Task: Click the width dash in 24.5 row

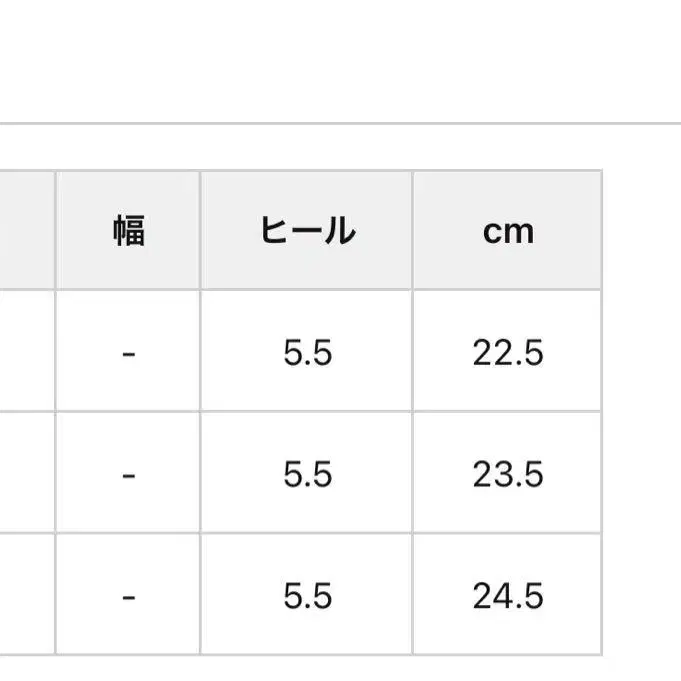Action: click(128, 596)
